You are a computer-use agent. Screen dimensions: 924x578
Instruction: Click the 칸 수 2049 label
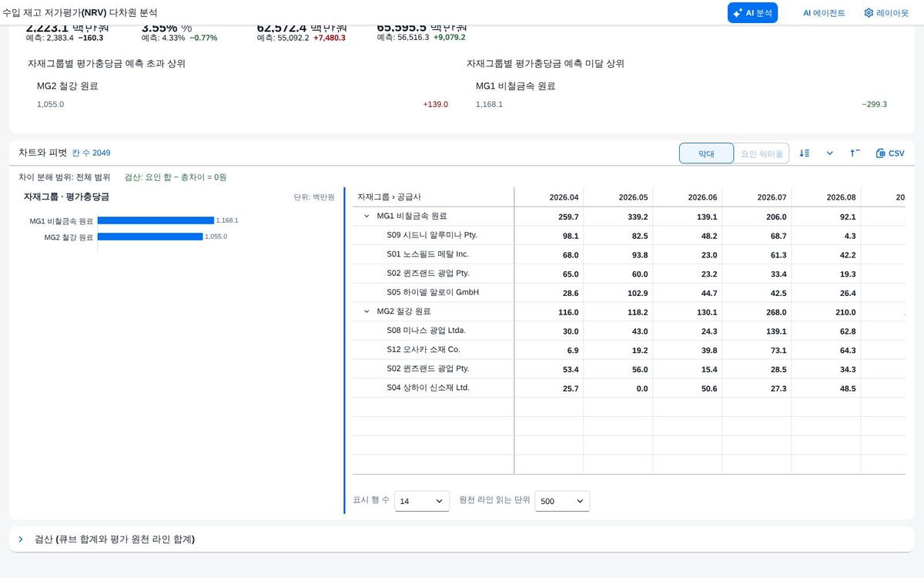point(91,153)
